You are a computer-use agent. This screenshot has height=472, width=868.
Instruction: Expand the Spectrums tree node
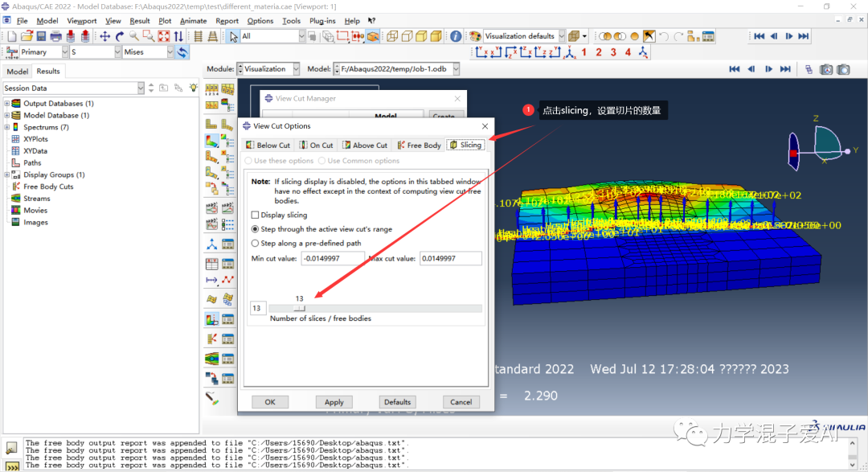coord(7,127)
